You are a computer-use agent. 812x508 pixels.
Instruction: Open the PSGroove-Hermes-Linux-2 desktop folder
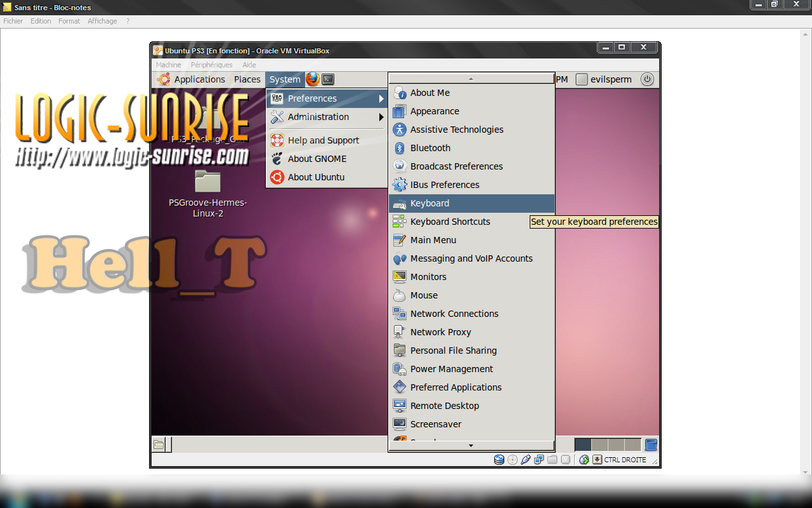click(207, 194)
